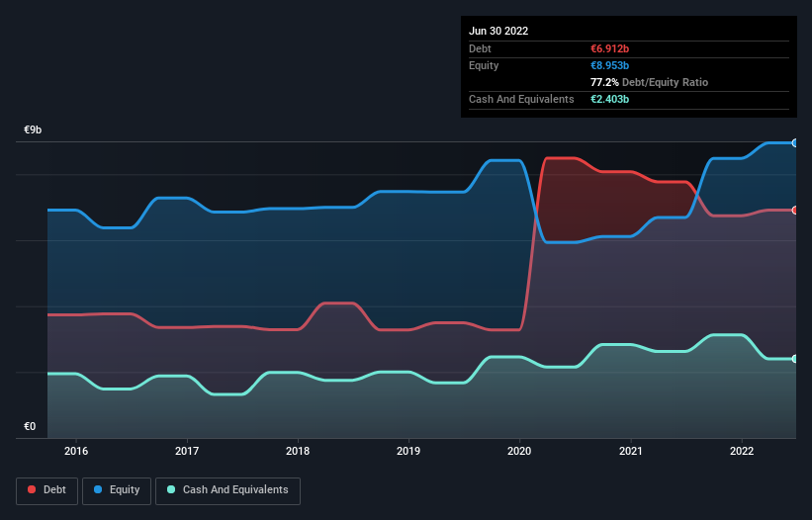
Task: Click the red Debt legend dot
Action: coord(32,489)
